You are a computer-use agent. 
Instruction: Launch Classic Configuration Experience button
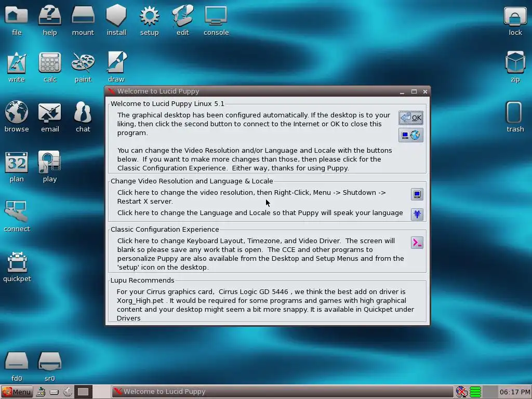click(x=417, y=243)
